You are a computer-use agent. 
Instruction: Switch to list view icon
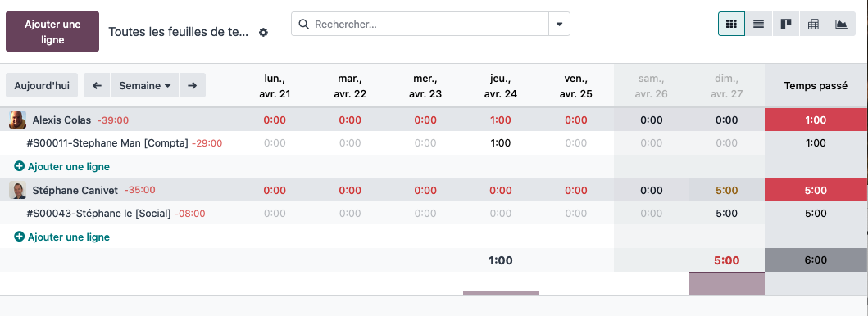[758, 25]
